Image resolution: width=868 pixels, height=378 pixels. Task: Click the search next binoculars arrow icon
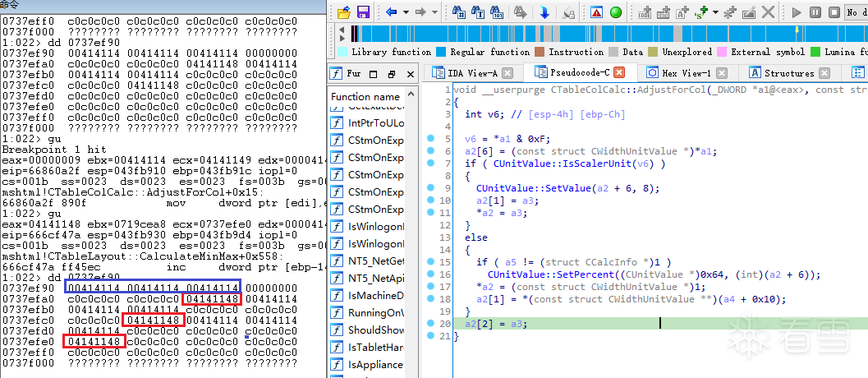pyautogui.click(x=521, y=12)
